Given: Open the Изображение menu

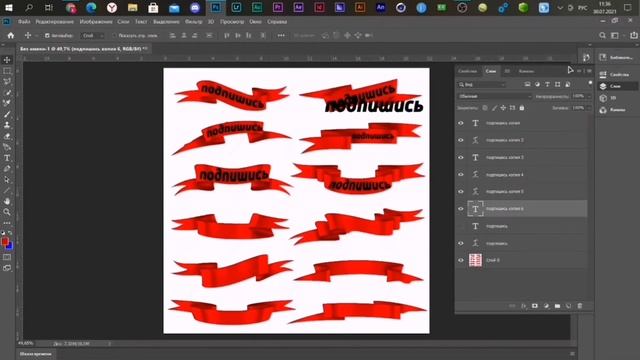Looking at the screenshot, I should coord(96,22).
